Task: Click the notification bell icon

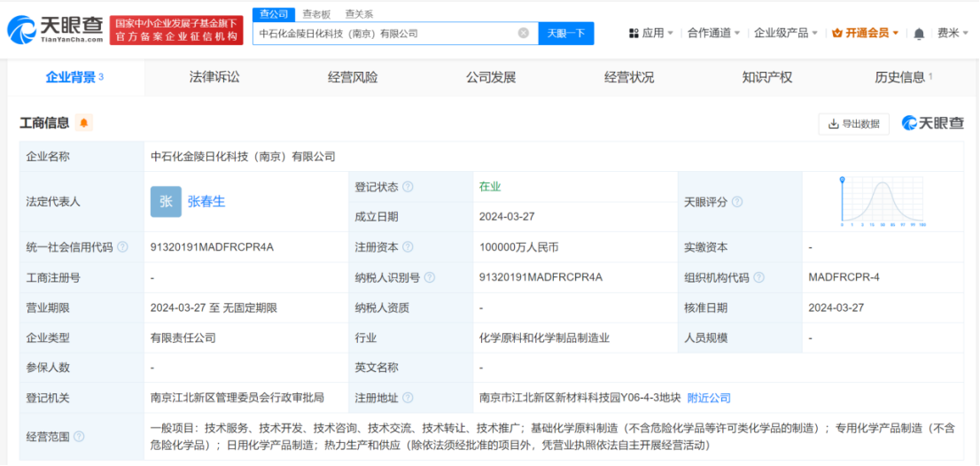Action: click(x=919, y=34)
